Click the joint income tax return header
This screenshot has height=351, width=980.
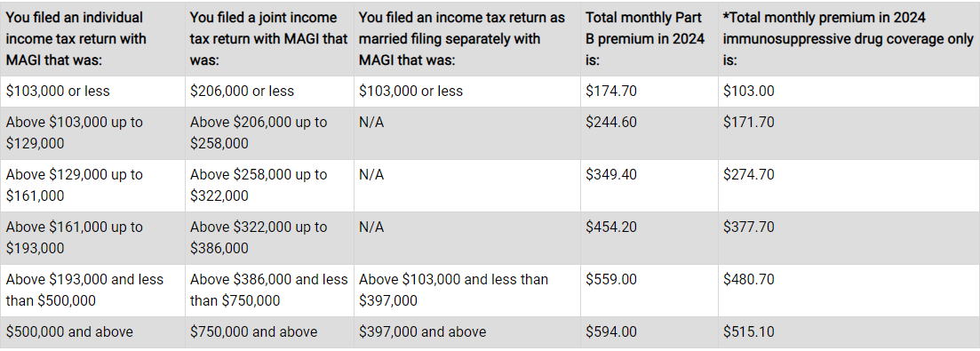tap(269, 38)
